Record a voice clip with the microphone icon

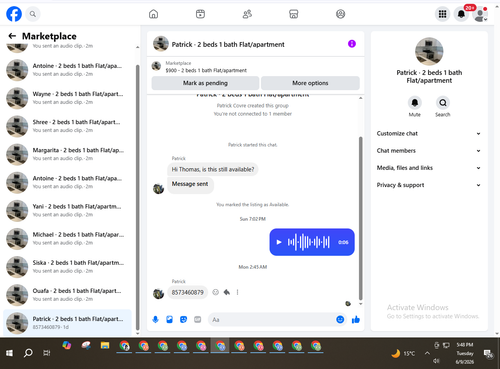[155, 320]
